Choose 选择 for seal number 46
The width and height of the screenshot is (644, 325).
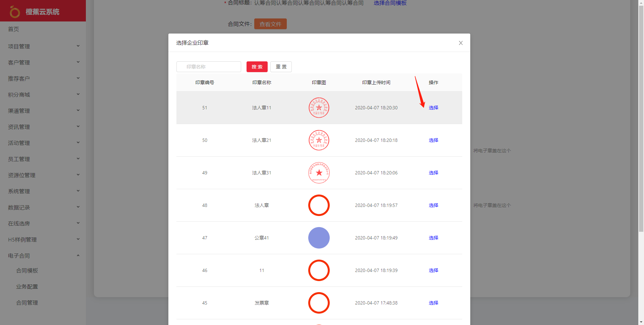click(433, 270)
